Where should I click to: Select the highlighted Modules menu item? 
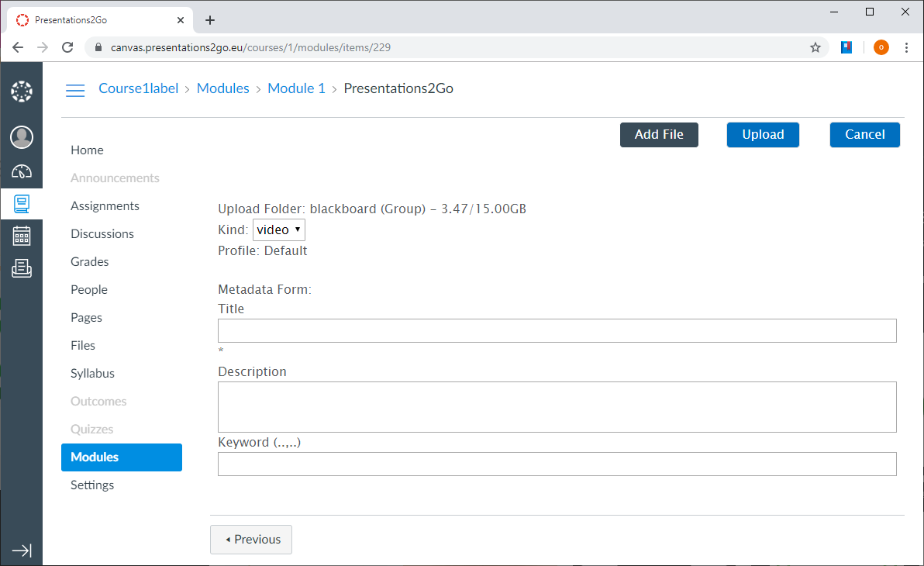122,457
